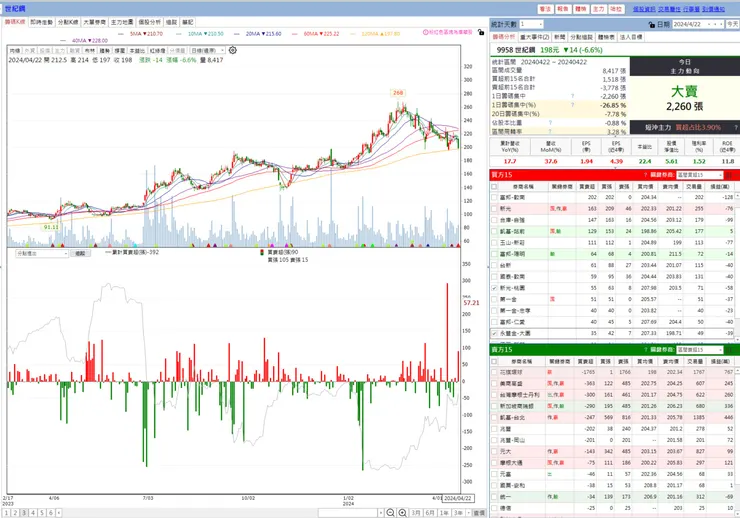The width and height of the screenshot is (740, 518).
Task: Open the 個股分析 tab
Action: click(149, 22)
